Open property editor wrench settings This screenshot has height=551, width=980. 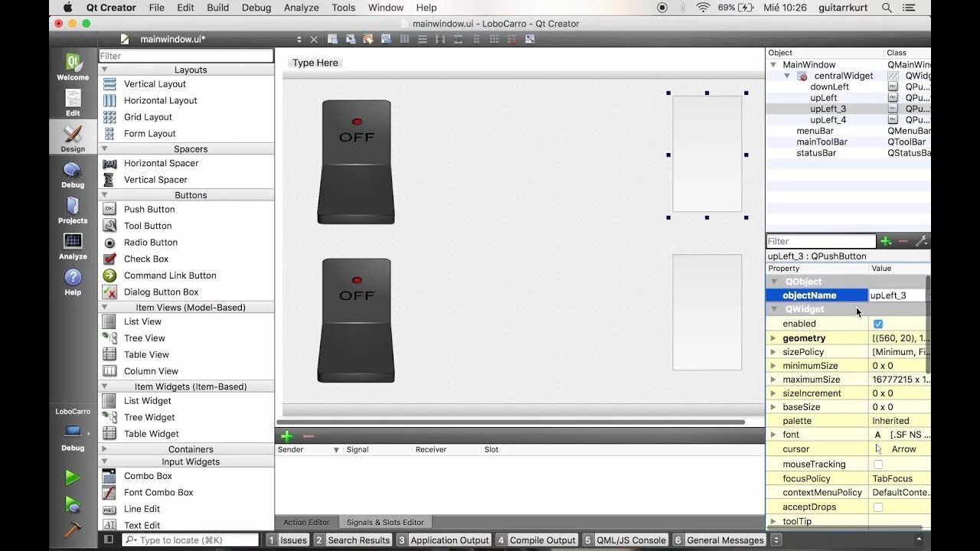[921, 241]
